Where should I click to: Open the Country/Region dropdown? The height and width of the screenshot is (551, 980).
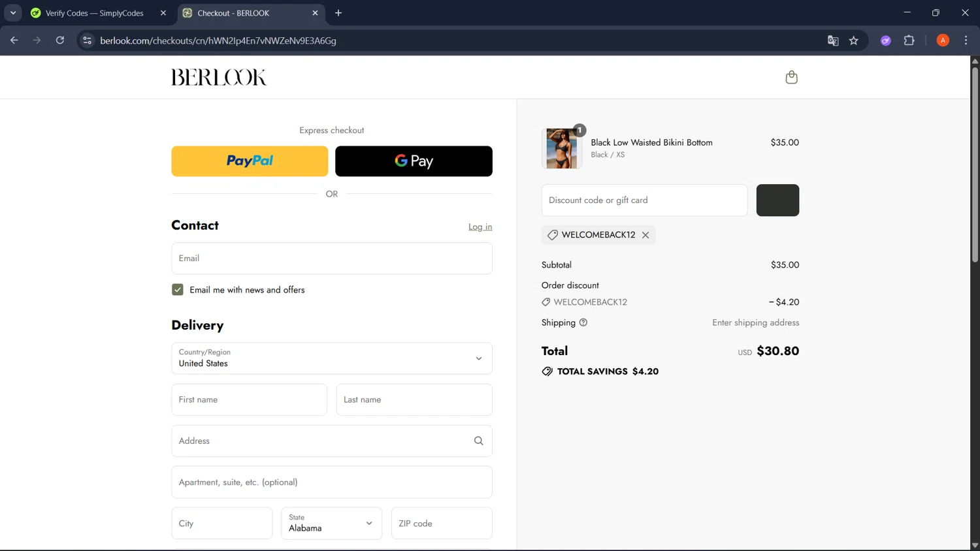(x=332, y=358)
